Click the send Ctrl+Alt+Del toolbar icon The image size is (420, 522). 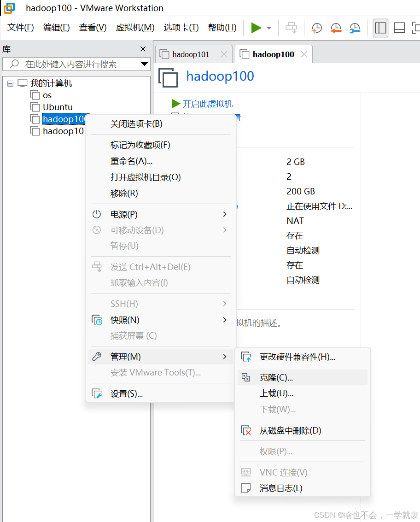[291, 28]
